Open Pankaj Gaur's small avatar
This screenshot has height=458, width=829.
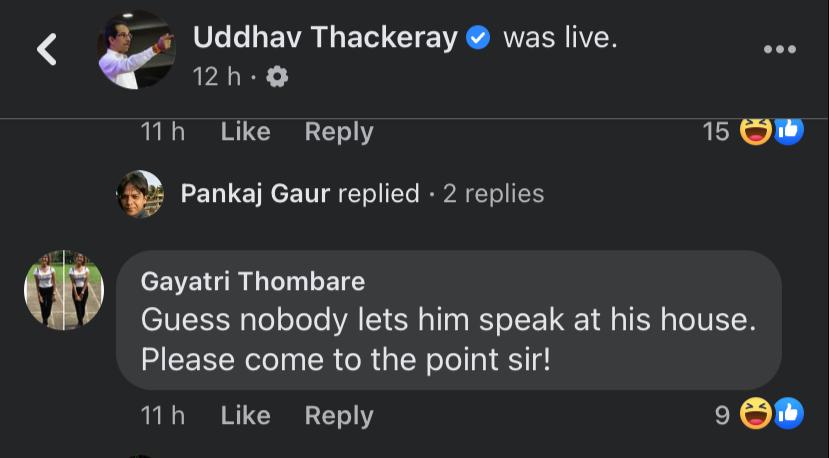[140, 193]
